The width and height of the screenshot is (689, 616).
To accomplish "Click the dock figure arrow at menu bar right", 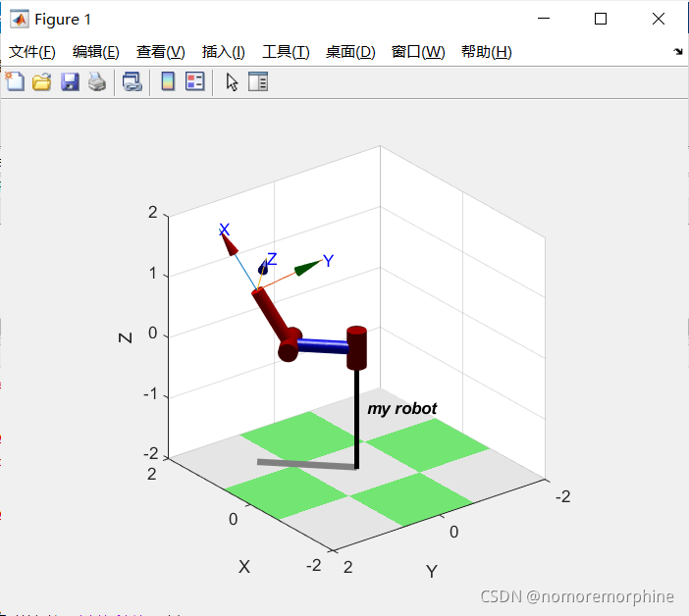I will (678, 51).
